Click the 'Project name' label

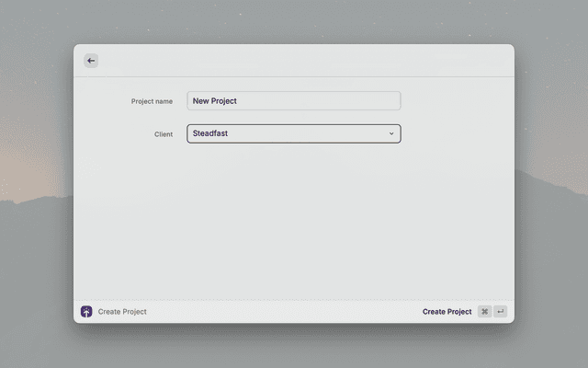[x=152, y=101]
